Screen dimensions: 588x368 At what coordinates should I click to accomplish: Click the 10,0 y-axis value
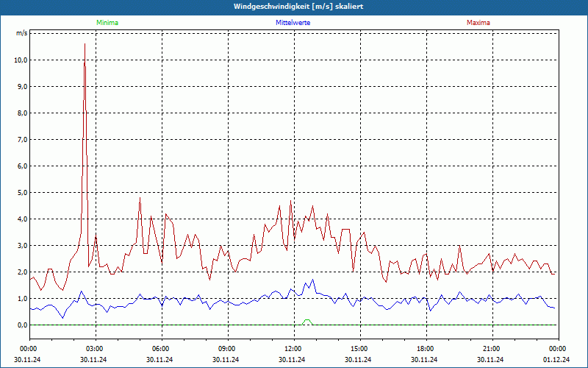pyautogui.click(x=21, y=60)
